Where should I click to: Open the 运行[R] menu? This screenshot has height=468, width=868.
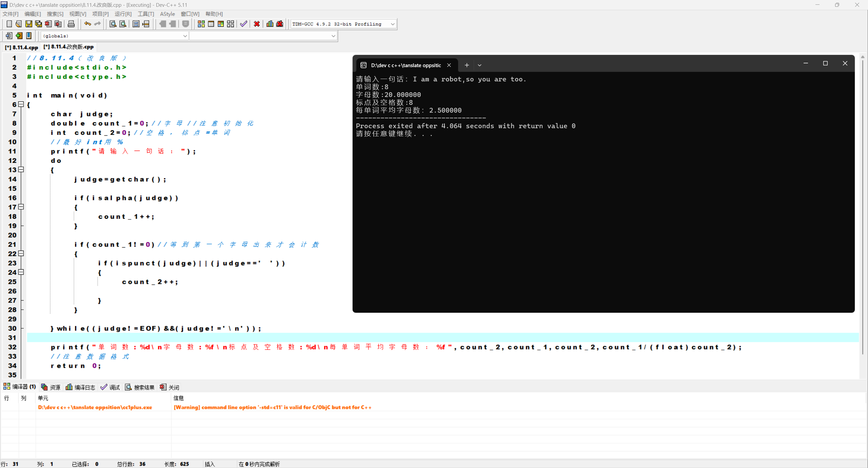(123, 14)
